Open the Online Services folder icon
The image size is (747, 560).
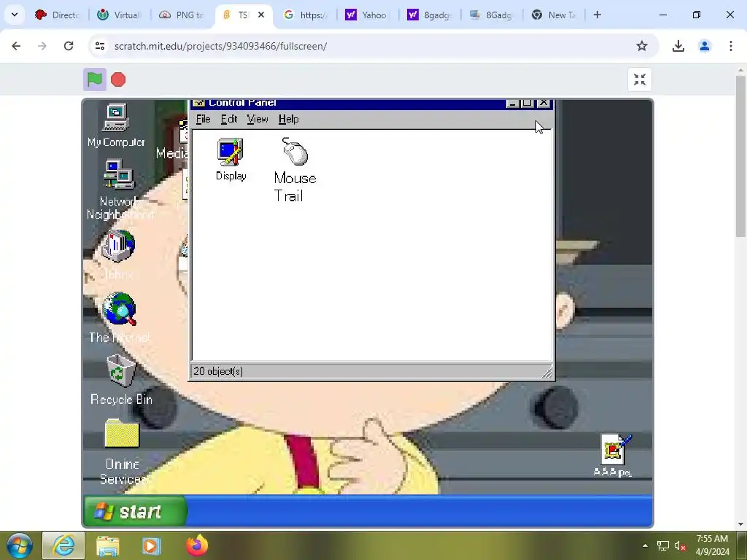(123, 451)
